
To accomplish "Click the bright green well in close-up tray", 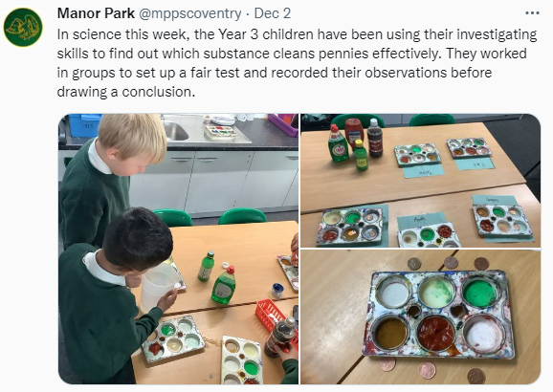I will click(479, 294).
